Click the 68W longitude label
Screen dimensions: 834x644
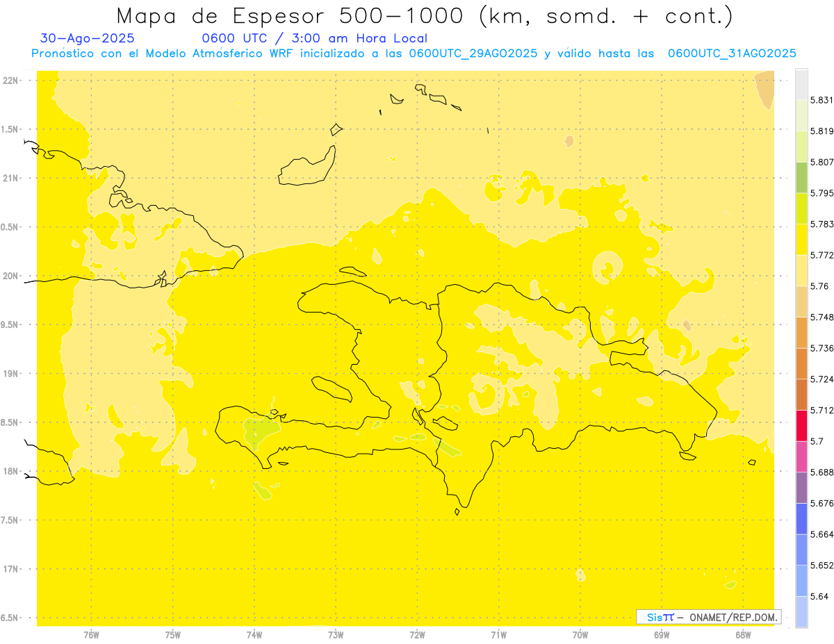(743, 635)
